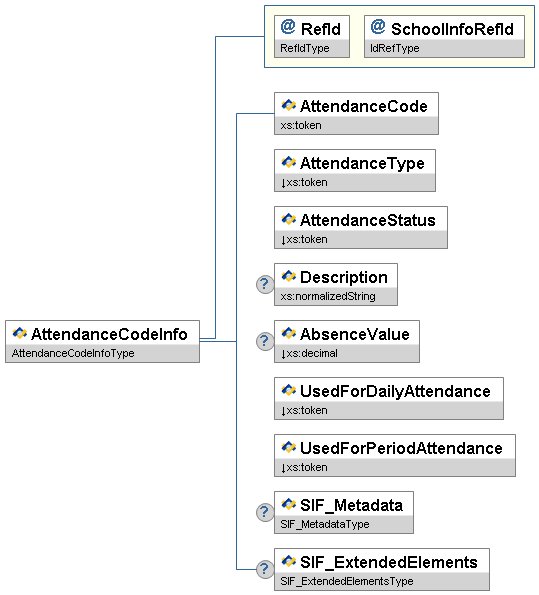Click the element icon next to AttendanceType
Viewport: 539px width, 595px height.
(288, 162)
